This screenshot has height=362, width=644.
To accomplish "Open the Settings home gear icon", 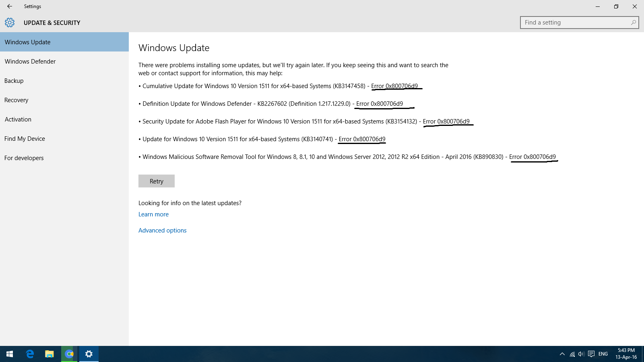I will coord(10,23).
